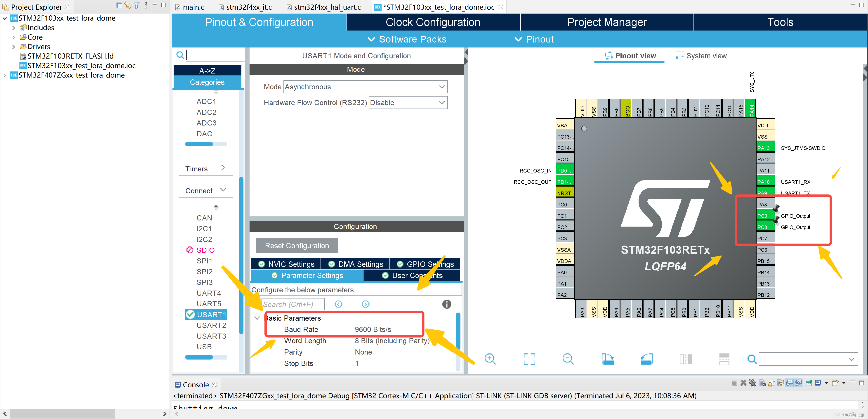Viewport: 868px width, 419px height.
Task: Click the Baud Rate 9600 Bits/s value
Action: [x=373, y=329]
